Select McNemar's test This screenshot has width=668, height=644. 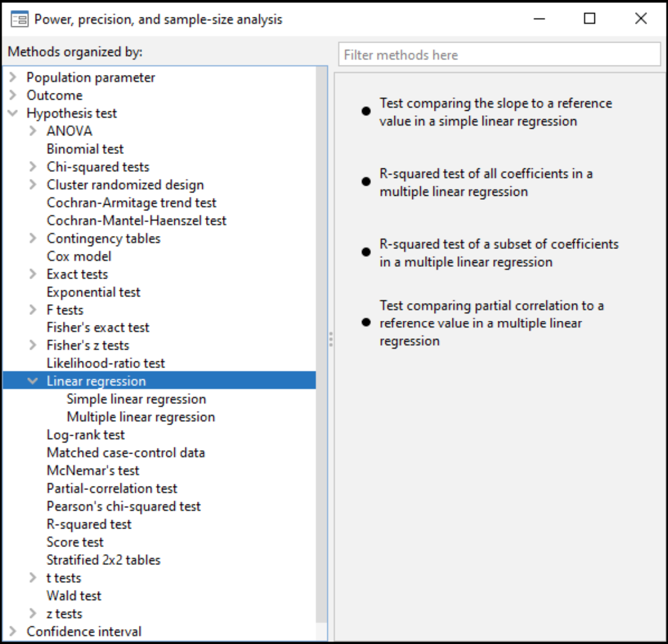[93, 470]
